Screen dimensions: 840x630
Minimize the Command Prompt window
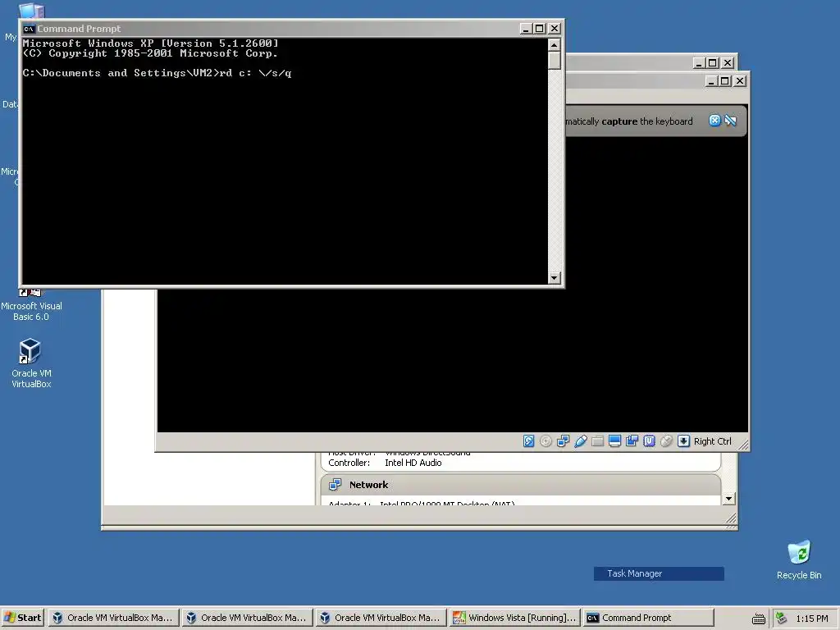[526, 29]
